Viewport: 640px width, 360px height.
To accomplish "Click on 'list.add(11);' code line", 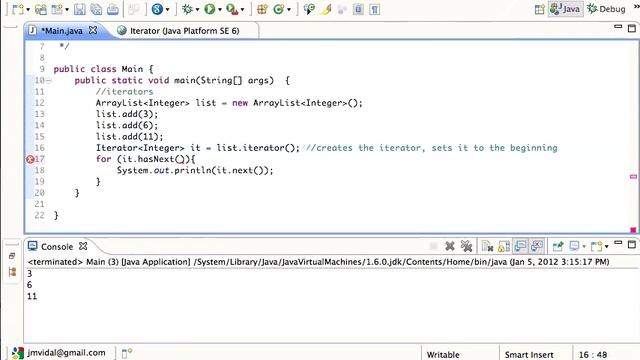I will click(x=129, y=137).
